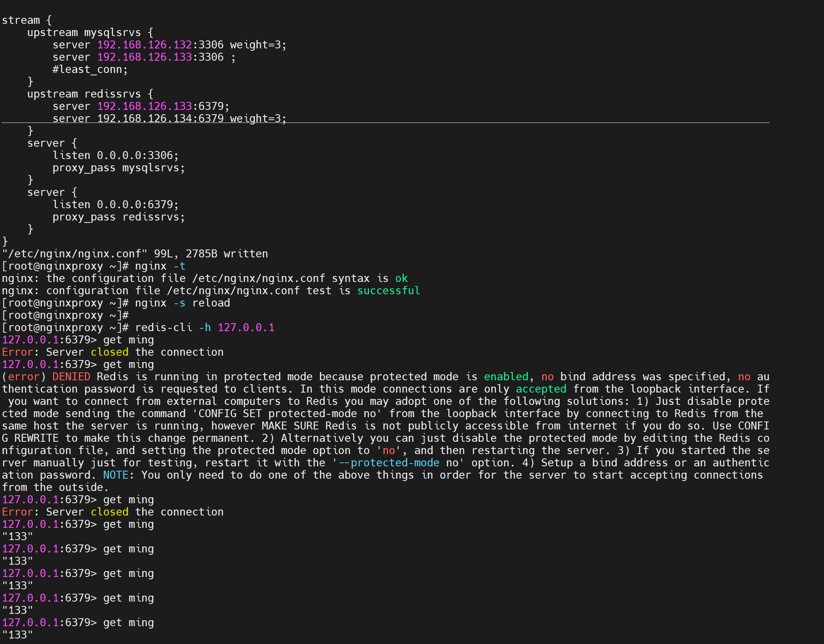Click the cyan '--protected-mode' option text
Image resolution: width=824 pixels, height=644 pixels.
click(x=388, y=463)
